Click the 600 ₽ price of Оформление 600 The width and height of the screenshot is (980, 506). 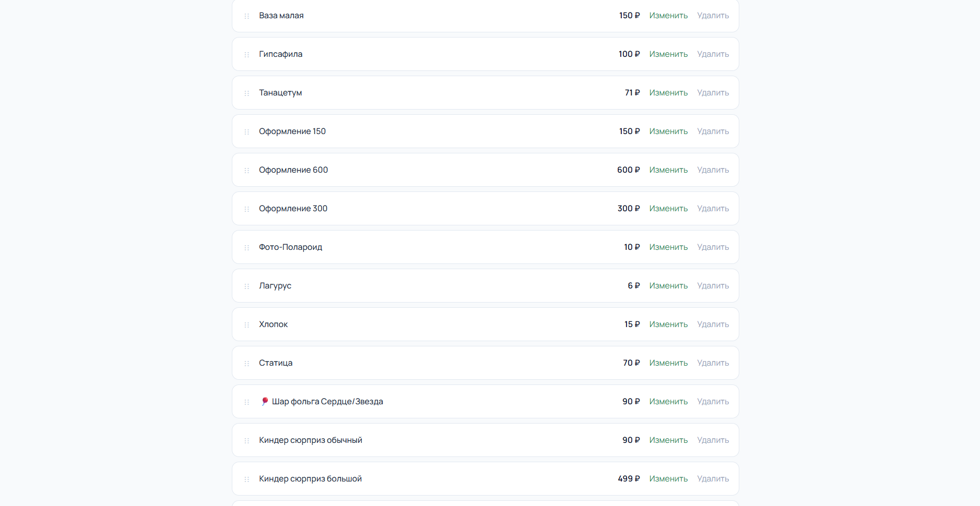click(628, 170)
